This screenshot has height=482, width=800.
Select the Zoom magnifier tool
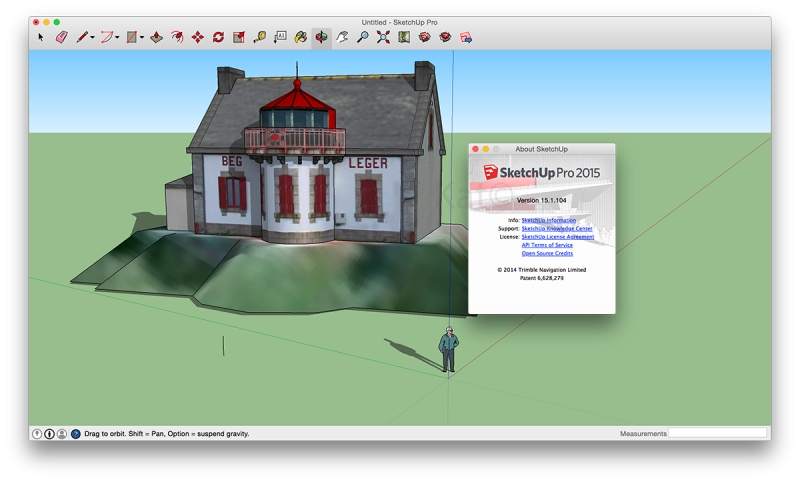(362, 37)
